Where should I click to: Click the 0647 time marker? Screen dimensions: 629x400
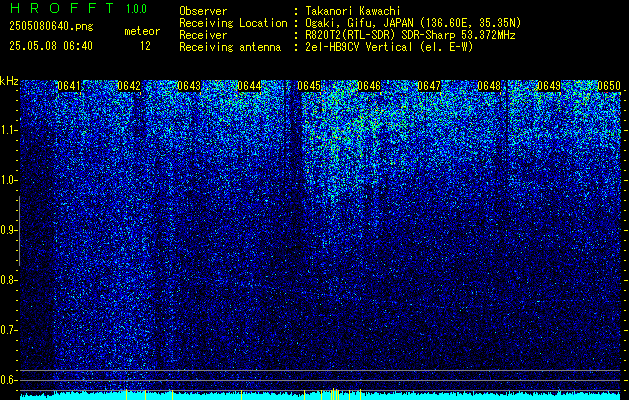click(x=429, y=86)
